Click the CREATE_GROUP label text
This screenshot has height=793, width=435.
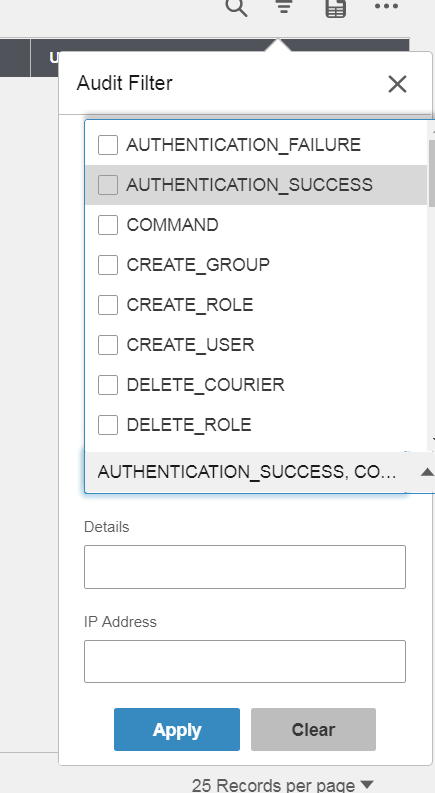(x=198, y=265)
